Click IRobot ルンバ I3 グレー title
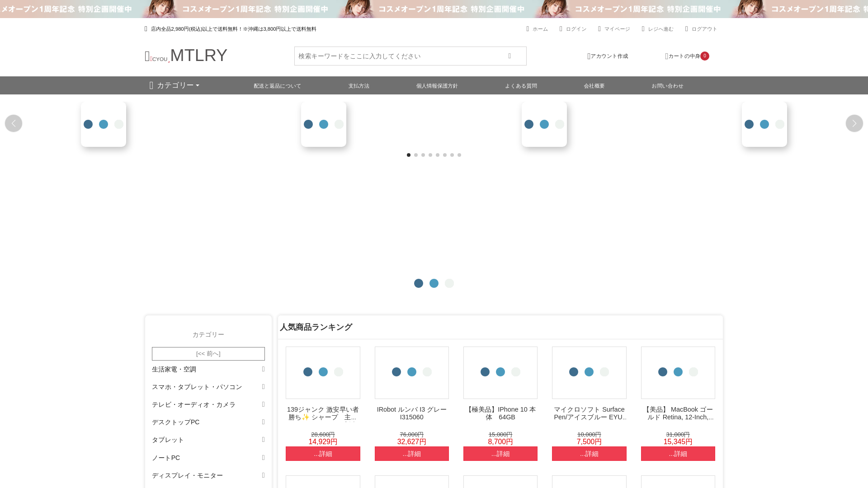 tap(412, 413)
